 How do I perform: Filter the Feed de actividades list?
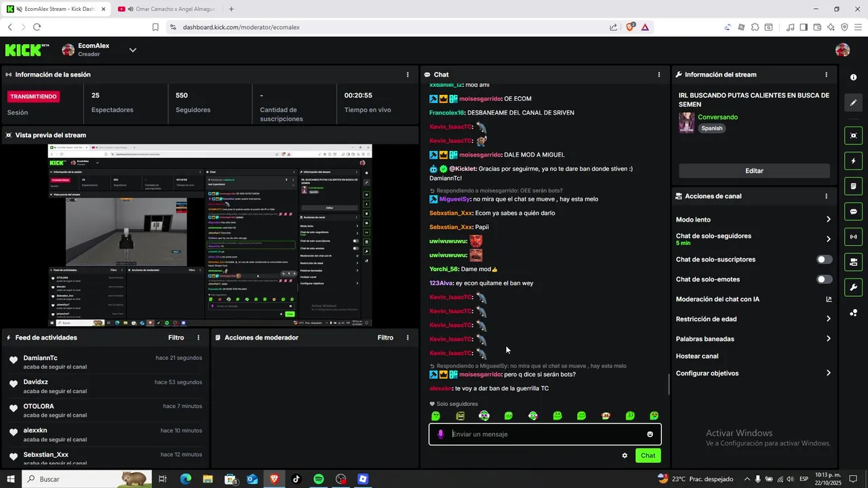(176, 338)
